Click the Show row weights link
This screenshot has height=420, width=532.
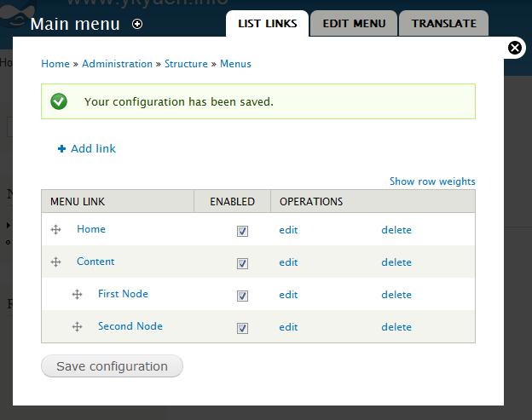432,181
